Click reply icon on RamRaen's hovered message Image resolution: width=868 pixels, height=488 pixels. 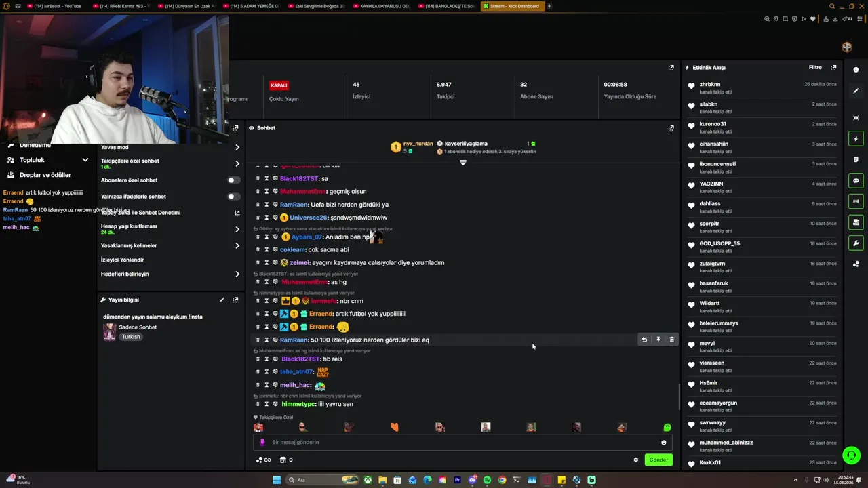[x=644, y=340]
